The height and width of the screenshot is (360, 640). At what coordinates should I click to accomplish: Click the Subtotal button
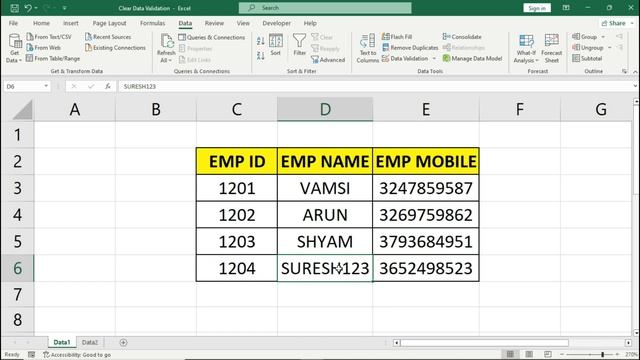[587, 58]
